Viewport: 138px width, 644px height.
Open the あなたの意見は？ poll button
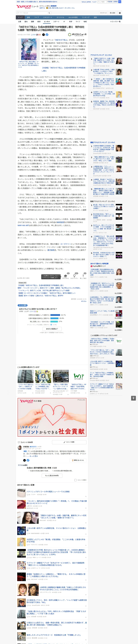coord(52,329)
